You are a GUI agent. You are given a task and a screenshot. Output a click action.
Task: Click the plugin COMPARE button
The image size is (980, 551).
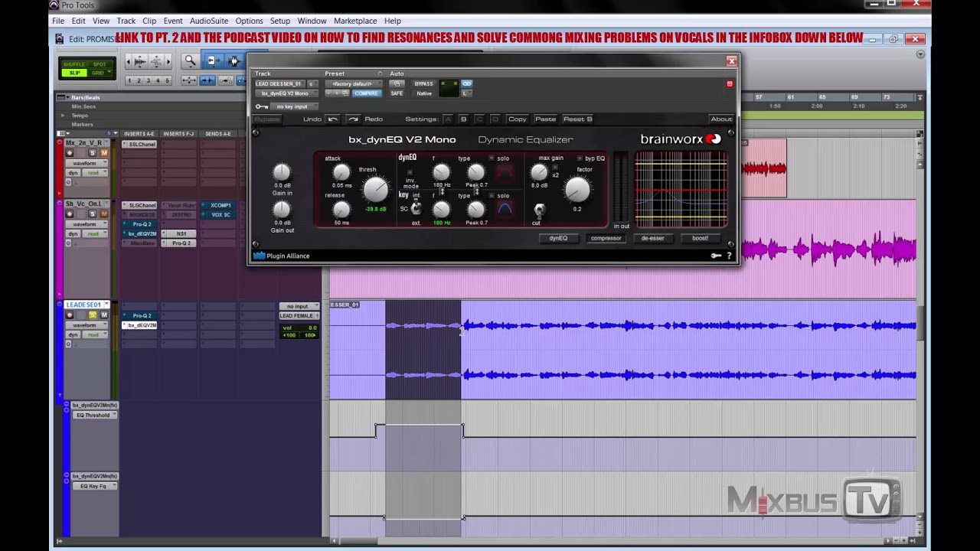367,93
